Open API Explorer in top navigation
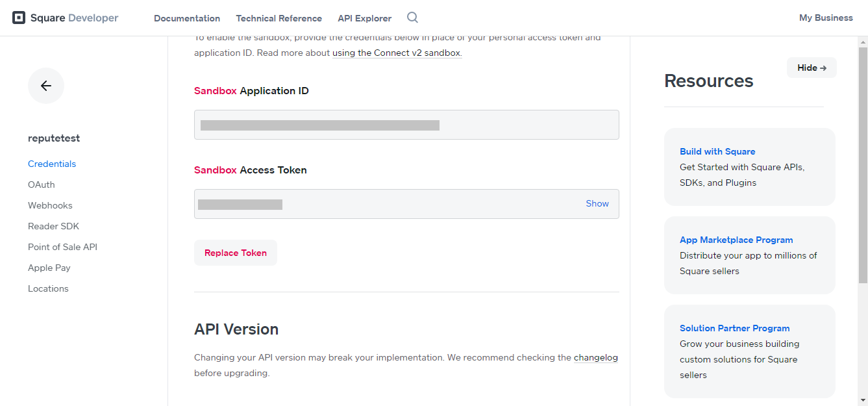868x406 pixels. 365,18
